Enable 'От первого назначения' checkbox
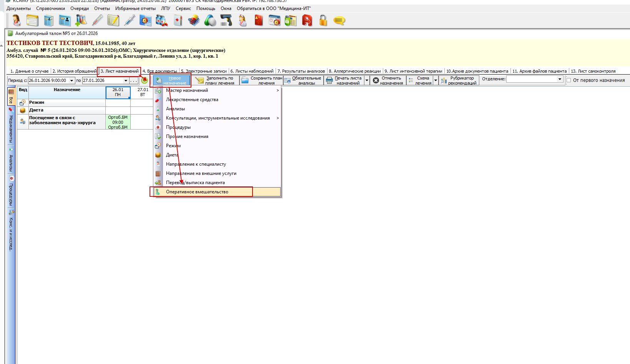Viewport: 630px width, 364px height. (569, 80)
